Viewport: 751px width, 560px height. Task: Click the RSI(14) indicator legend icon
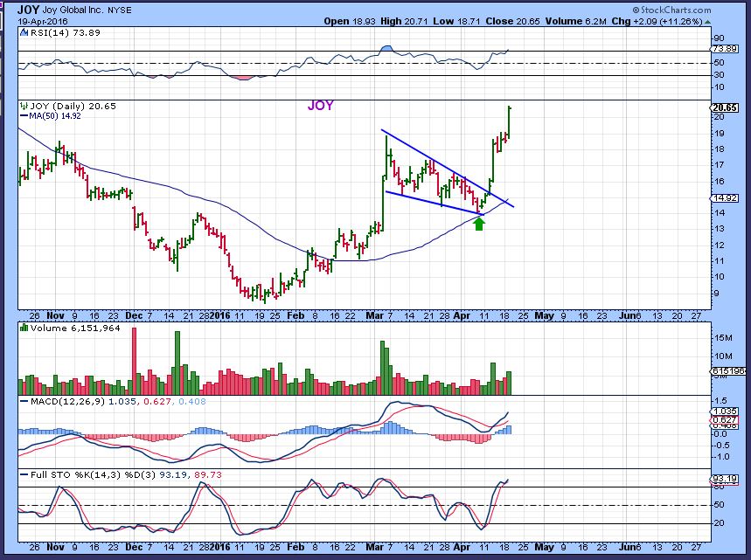pyautogui.click(x=24, y=32)
